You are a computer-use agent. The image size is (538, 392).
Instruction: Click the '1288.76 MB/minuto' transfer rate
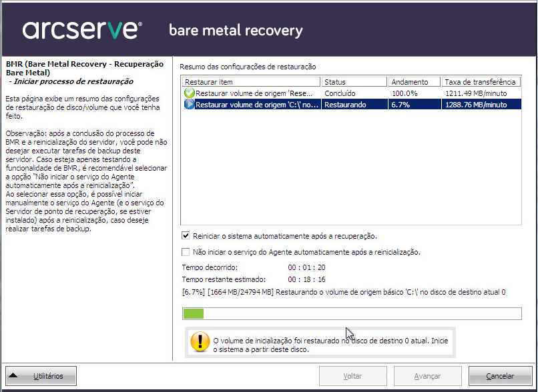476,105
